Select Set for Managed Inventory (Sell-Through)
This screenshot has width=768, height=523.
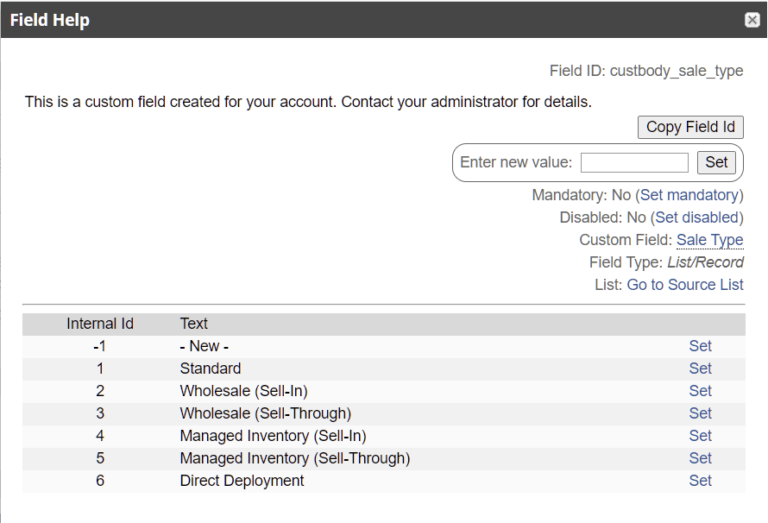click(700, 458)
